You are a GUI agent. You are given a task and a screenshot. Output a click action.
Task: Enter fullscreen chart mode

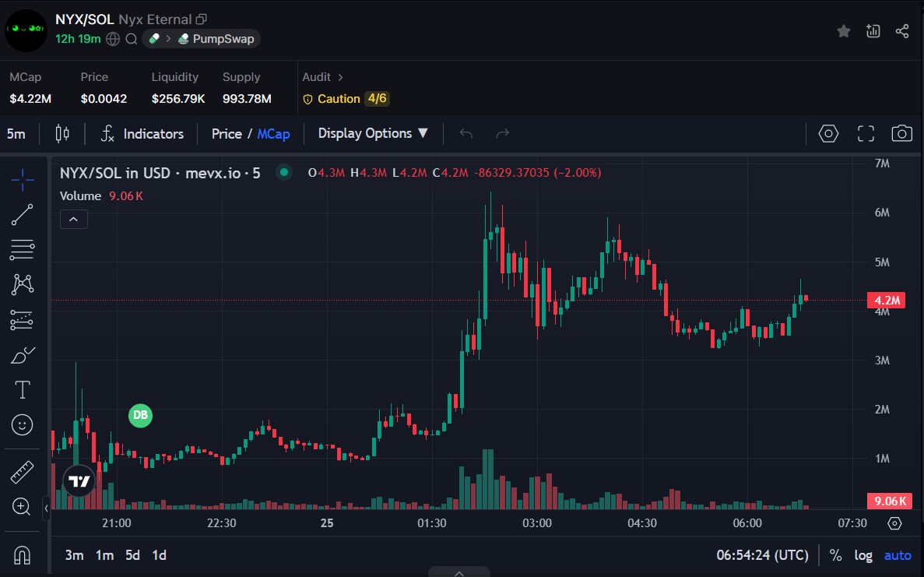pyautogui.click(x=866, y=134)
